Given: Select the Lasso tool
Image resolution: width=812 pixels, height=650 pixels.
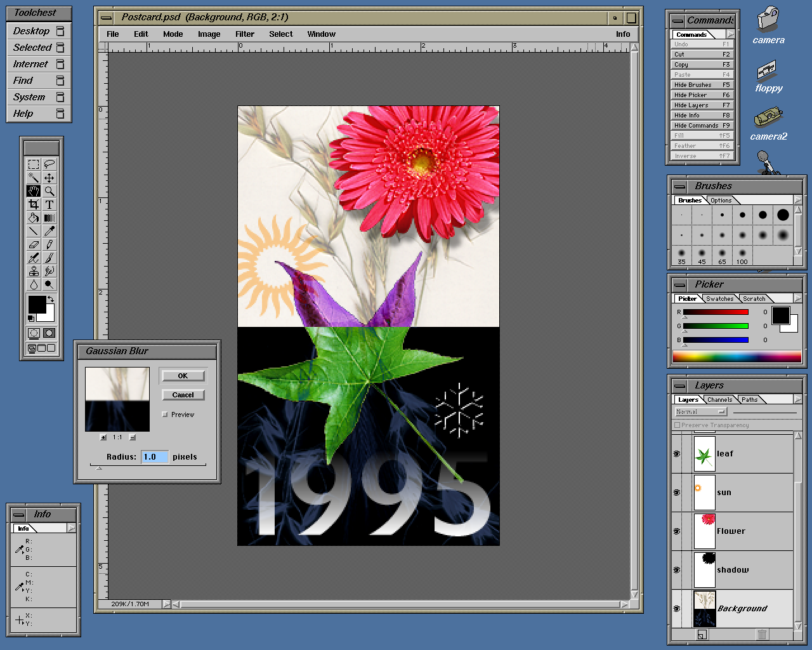Looking at the screenshot, I should tap(49, 164).
